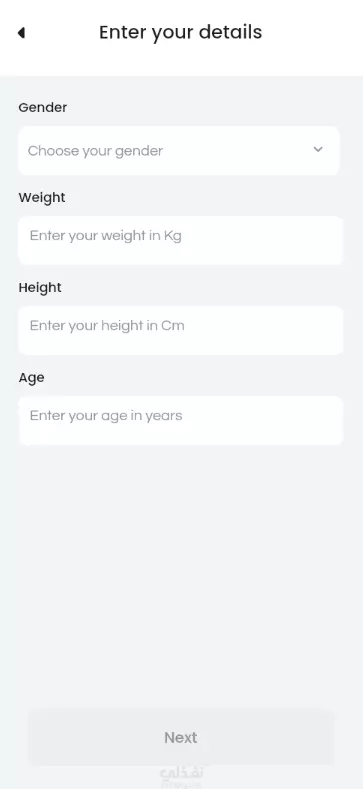
Task: Click the Enter your details title
Action: 180,32
